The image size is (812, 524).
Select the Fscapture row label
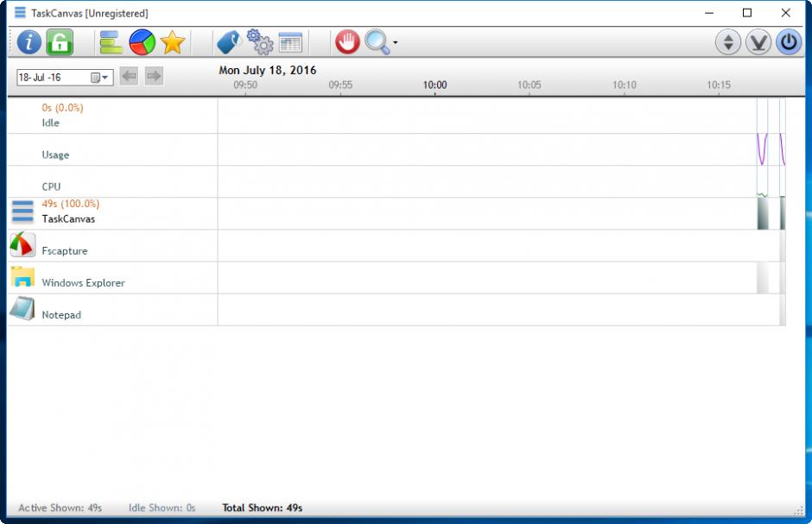coord(65,251)
